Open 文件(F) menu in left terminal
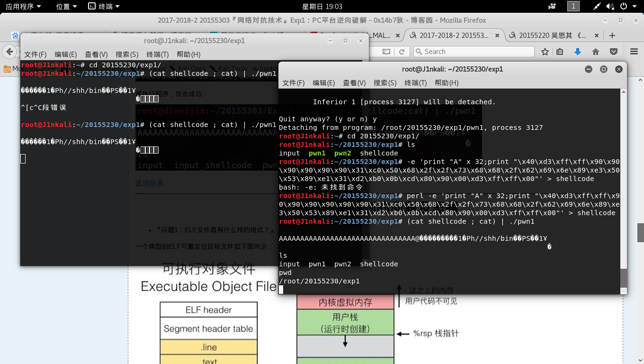Viewport: 644px width, 364px height. (36, 55)
